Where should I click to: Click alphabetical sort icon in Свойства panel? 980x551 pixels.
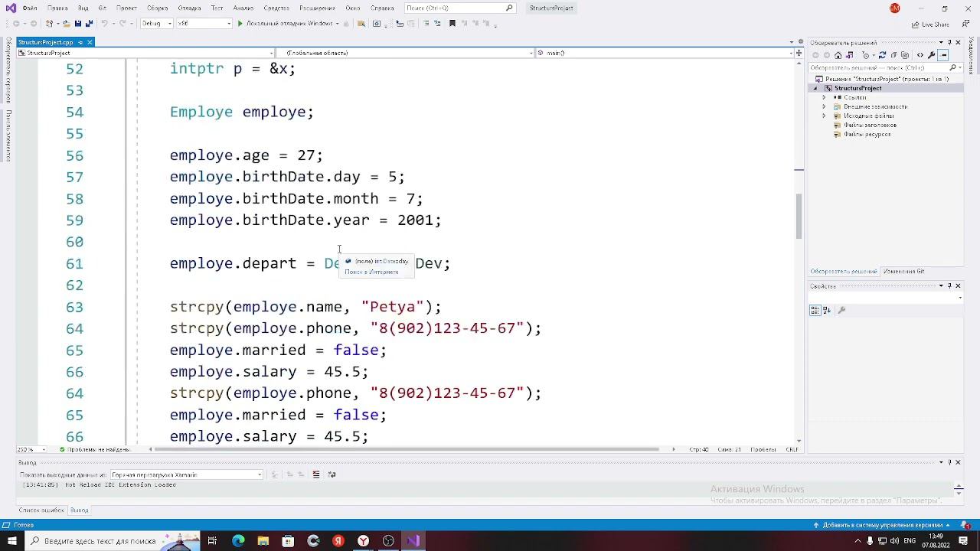(x=827, y=310)
